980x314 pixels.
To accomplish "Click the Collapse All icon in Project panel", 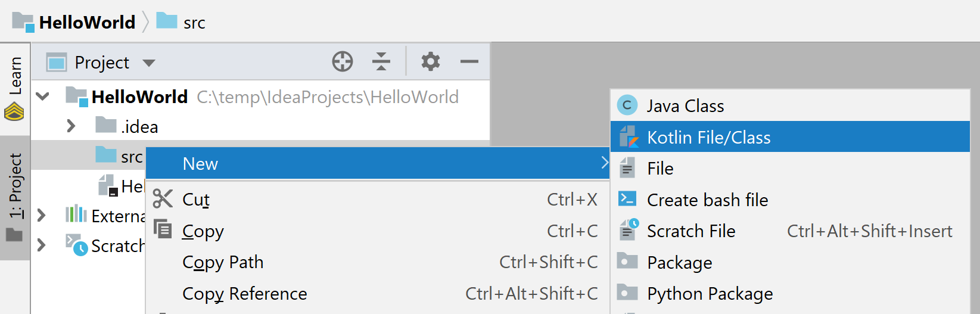I will pyautogui.click(x=381, y=61).
